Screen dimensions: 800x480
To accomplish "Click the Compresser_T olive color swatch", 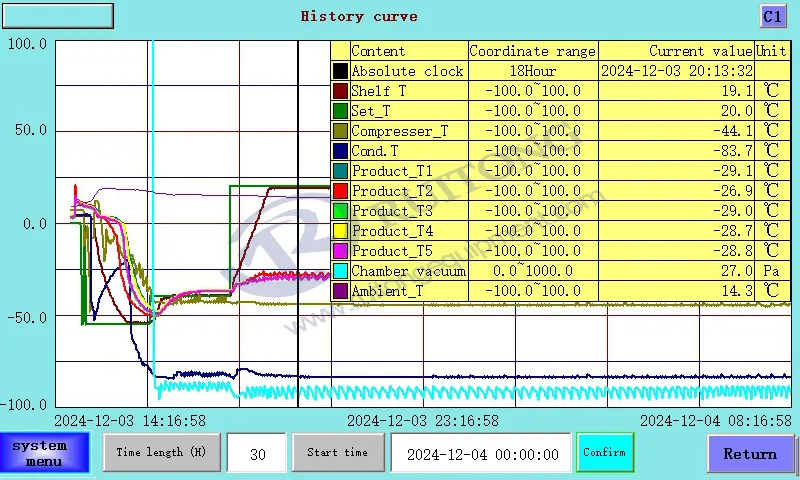I will [340, 131].
